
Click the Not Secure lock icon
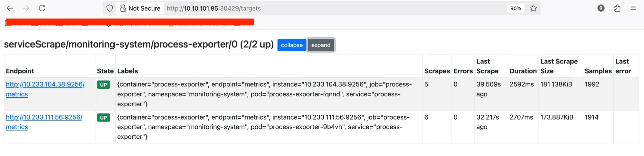click(123, 8)
